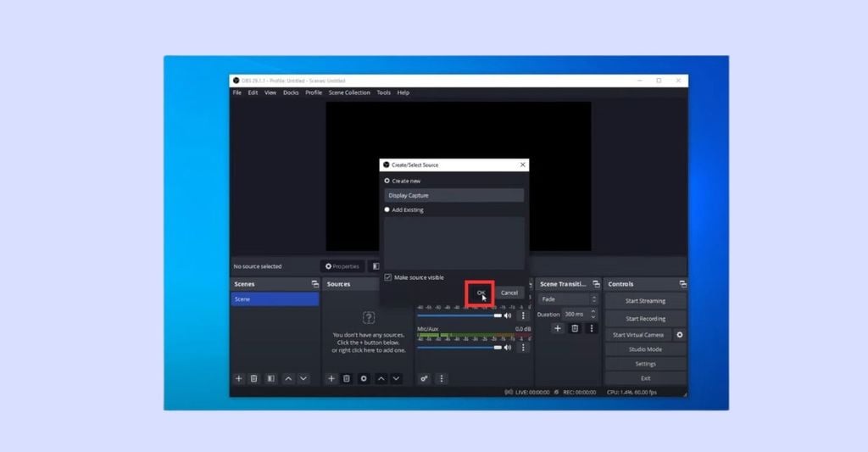Viewport: 868px width, 452px height.
Task: Pop out the Scene Transitions dock icon
Action: point(596,284)
